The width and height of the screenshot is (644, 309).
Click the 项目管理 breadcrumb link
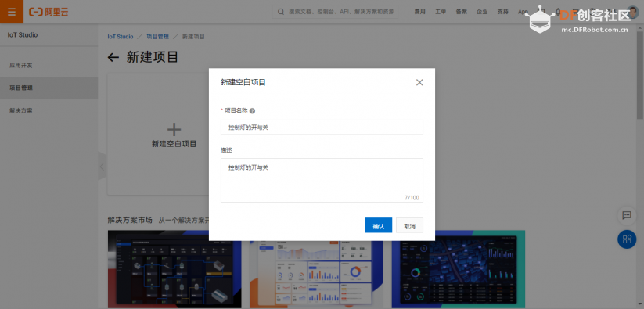click(158, 37)
